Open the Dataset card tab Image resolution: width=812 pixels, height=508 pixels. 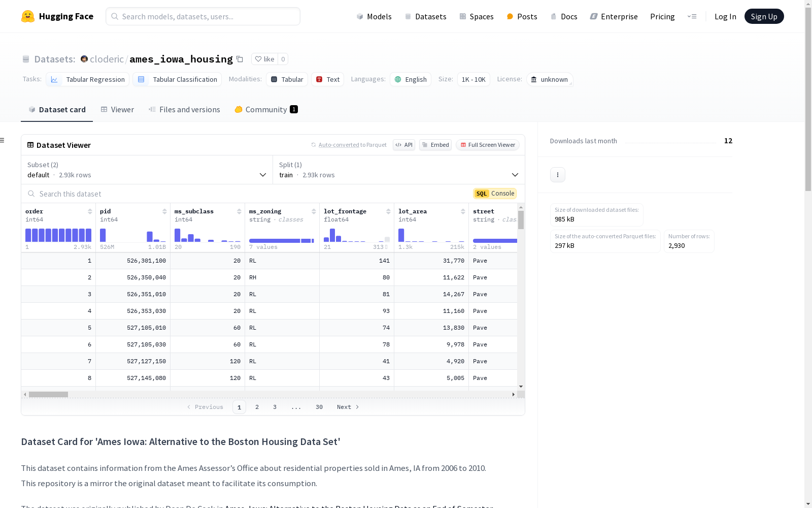[x=57, y=110]
